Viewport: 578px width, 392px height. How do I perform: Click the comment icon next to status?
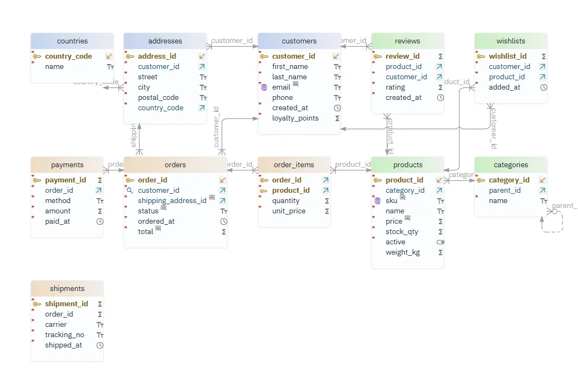coord(164,208)
